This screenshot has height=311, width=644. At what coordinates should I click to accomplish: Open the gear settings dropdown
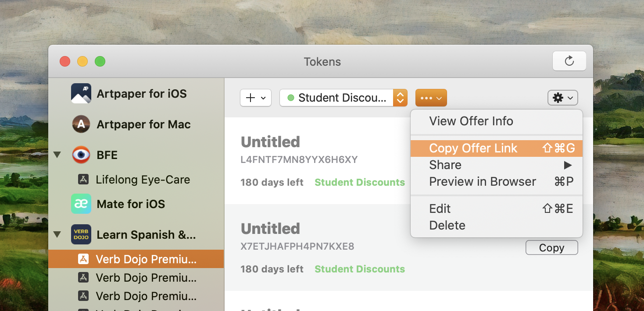(x=563, y=98)
